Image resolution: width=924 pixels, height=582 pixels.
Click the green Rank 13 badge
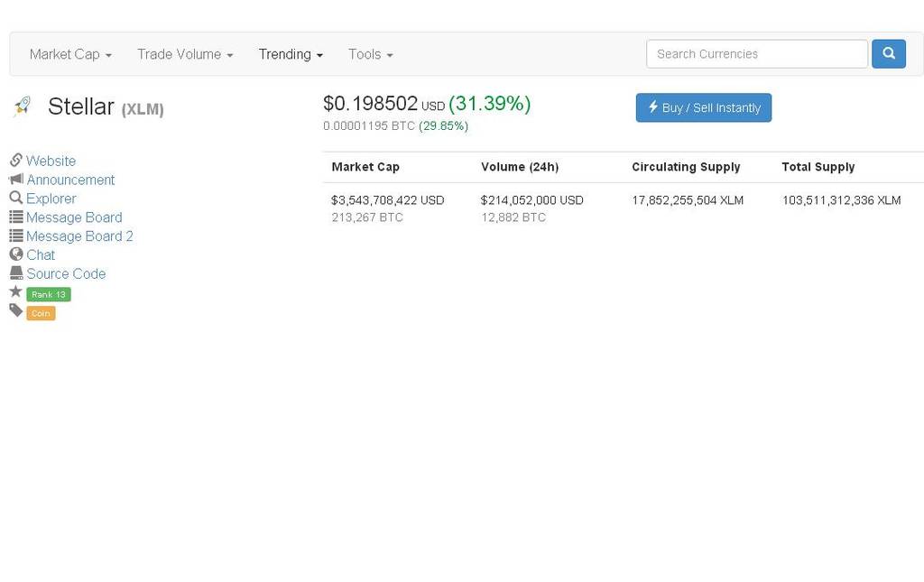[49, 294]
